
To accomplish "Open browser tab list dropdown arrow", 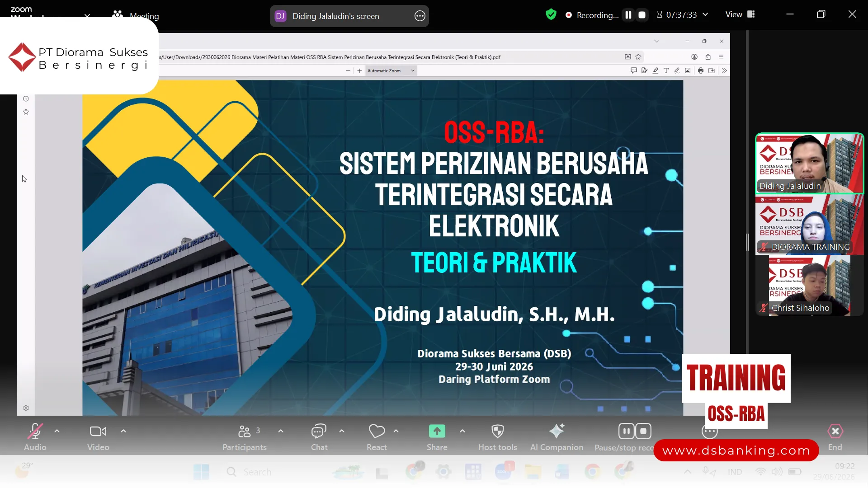I will 656,41.
